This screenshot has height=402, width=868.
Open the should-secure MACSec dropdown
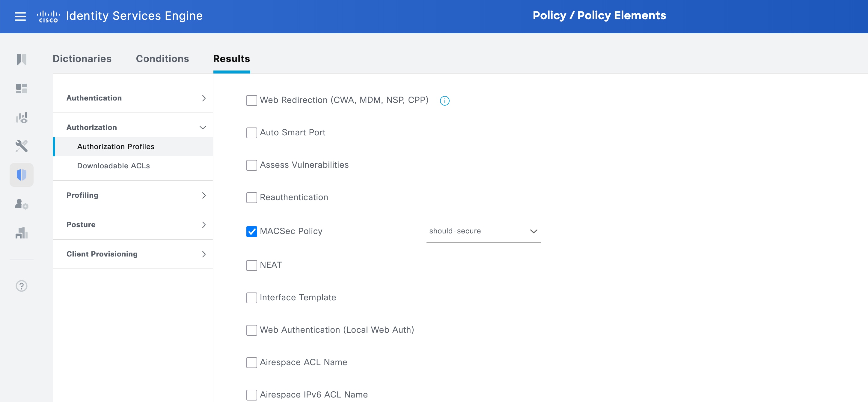(x=483, y=231)
